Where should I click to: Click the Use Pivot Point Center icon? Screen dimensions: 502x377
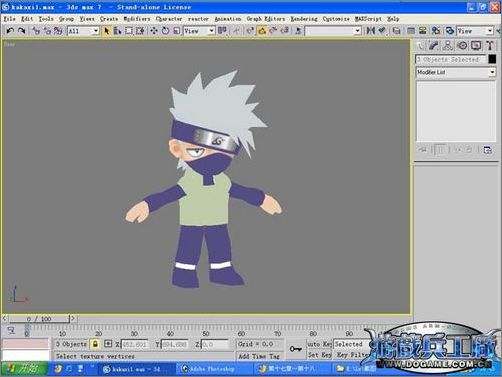(x=222, y=31)
